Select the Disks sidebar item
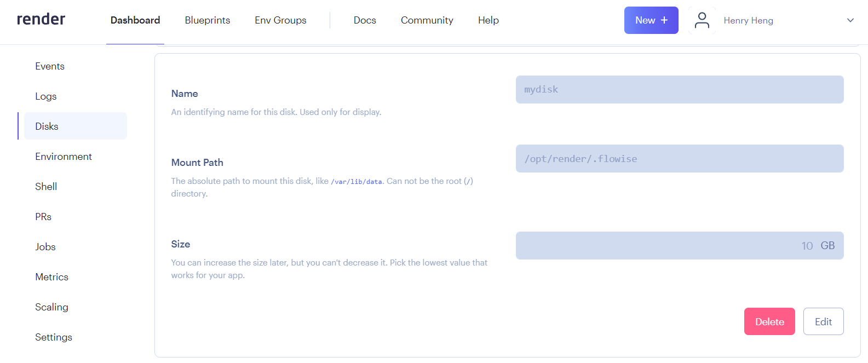Screen dimensions: 868x363 [47, 126]
